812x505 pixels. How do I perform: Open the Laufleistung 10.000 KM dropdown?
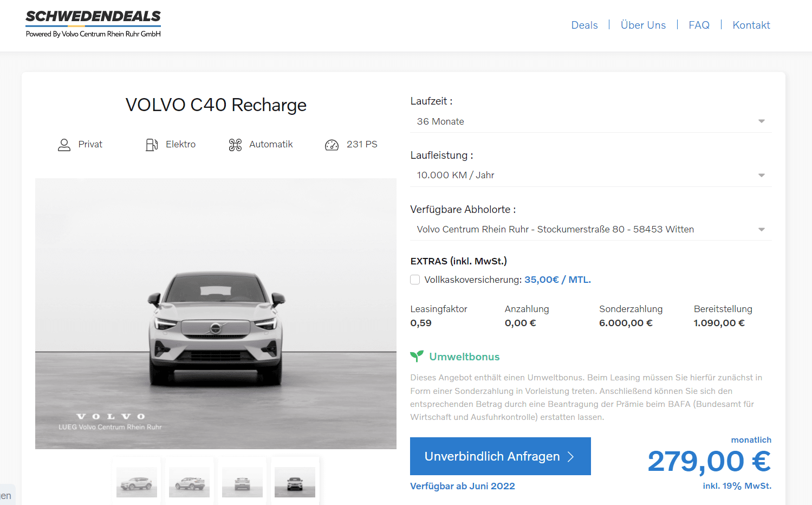click(x=590, y=176)
